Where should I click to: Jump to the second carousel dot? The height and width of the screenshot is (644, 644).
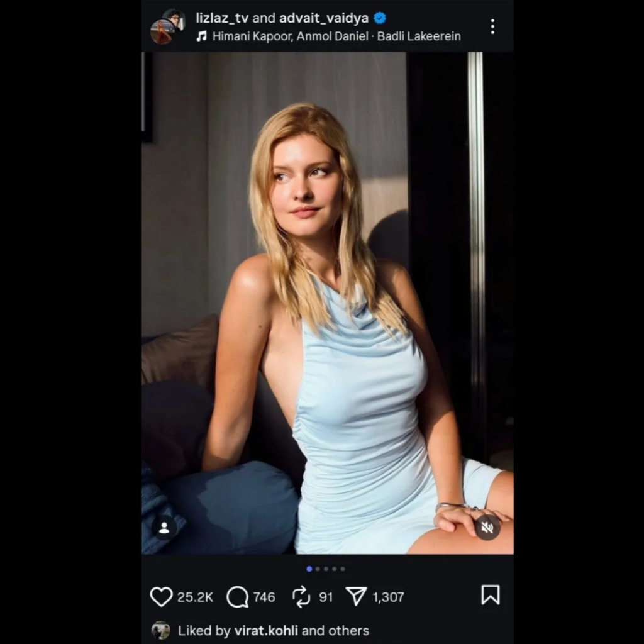pyautogui.click(x=318, y=569)
